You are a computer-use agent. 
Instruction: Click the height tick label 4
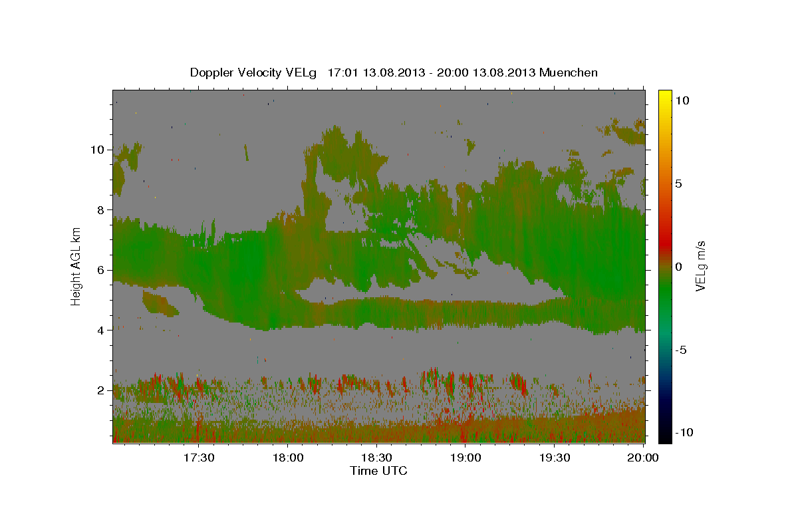[101, 330]
